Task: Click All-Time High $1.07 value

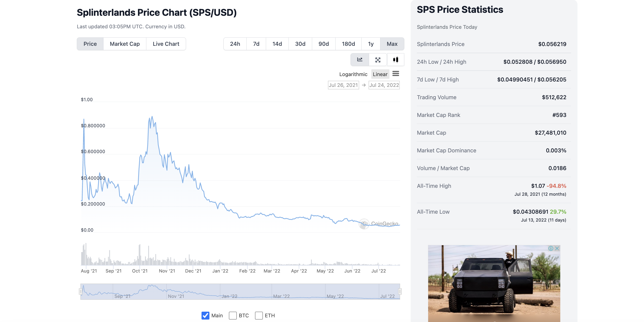Action: click(x=538, y=186)
